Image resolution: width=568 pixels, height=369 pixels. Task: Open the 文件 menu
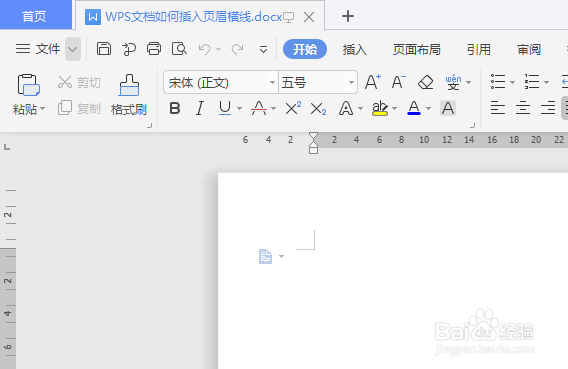pyautogui.click(x=38, y=49)
